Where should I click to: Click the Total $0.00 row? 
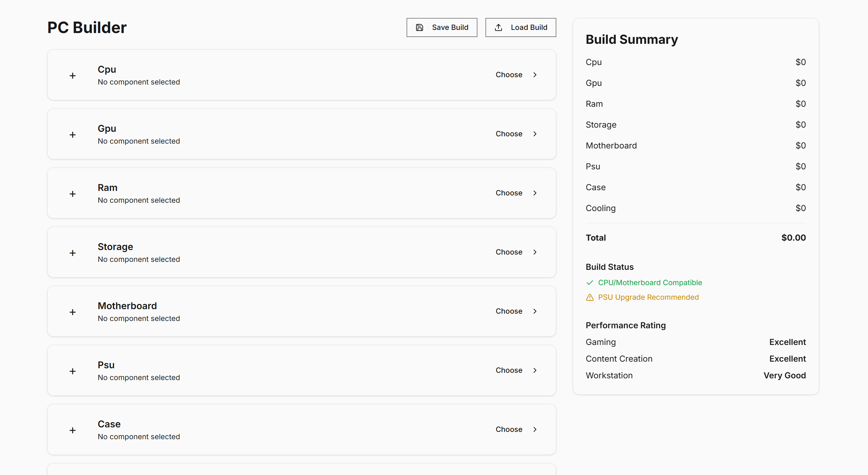point(695,237)
